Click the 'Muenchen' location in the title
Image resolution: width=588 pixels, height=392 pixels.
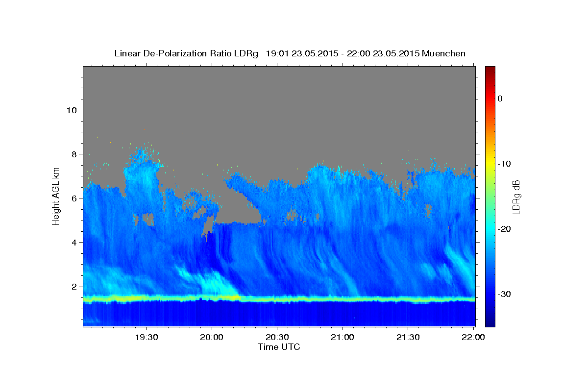443,53
